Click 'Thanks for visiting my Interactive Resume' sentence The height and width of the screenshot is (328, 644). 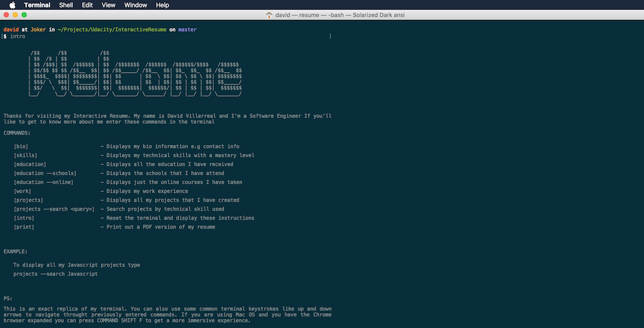[67, 116]
